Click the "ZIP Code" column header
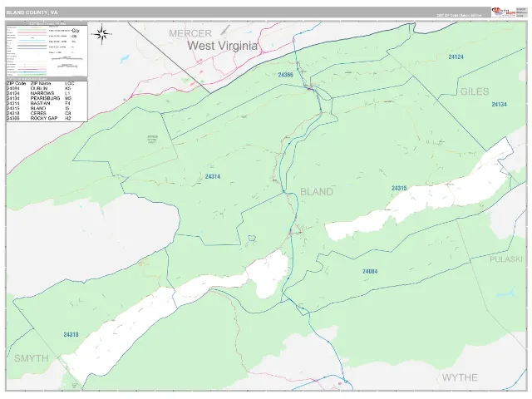Image resolution: width=532 pixels, height=399 pixels. coord(17,83)
